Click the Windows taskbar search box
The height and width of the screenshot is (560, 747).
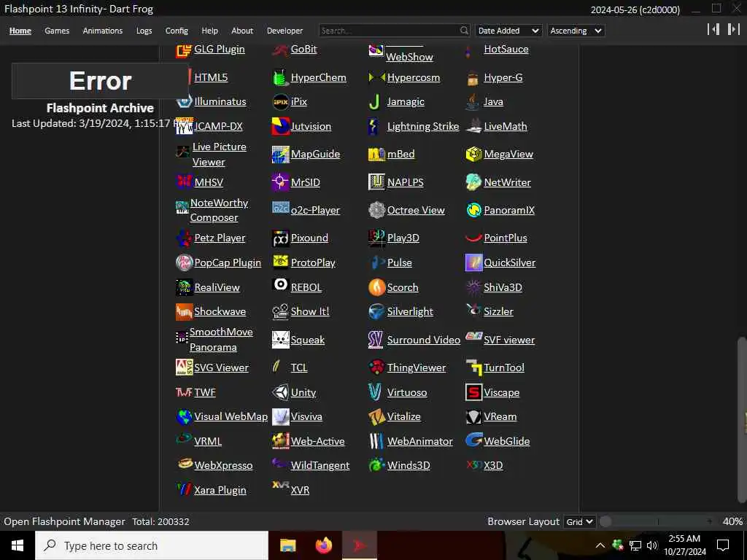(x=152, y=545)
